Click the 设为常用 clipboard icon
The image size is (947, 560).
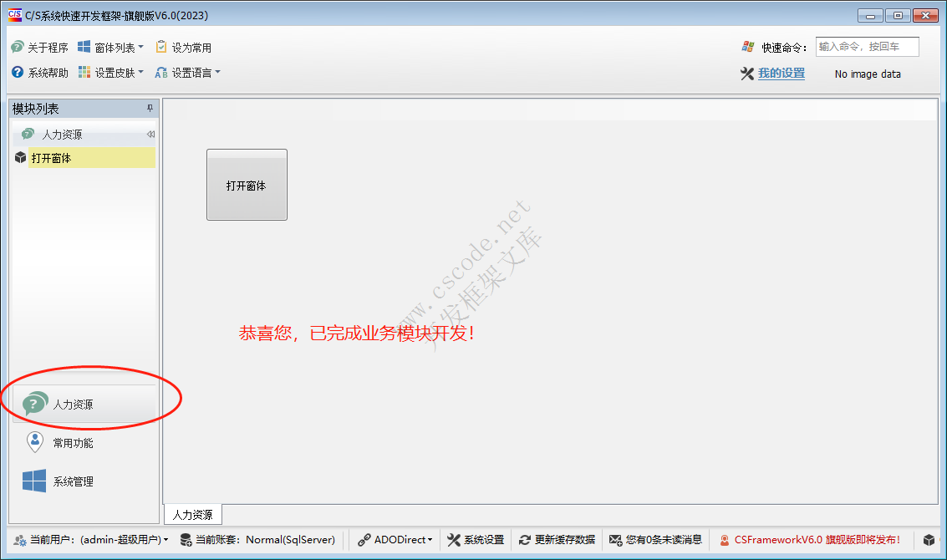click(x=161, y=47)
